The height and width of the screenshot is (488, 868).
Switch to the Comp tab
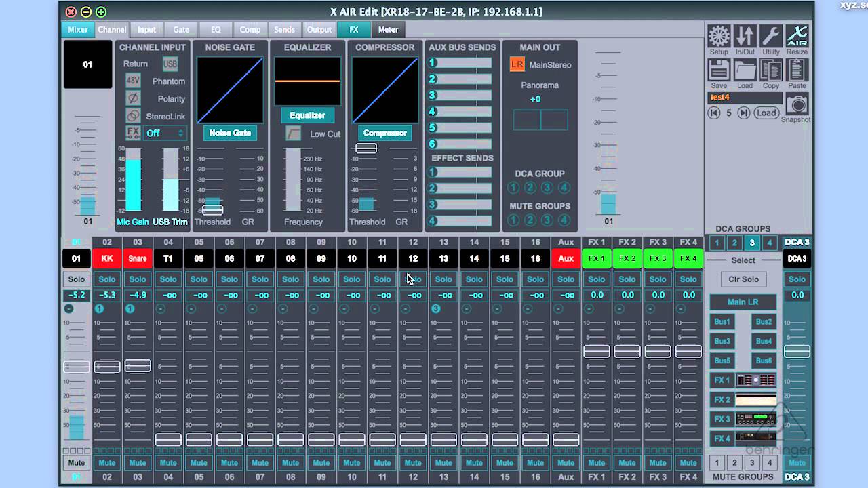tap(250, 30)
